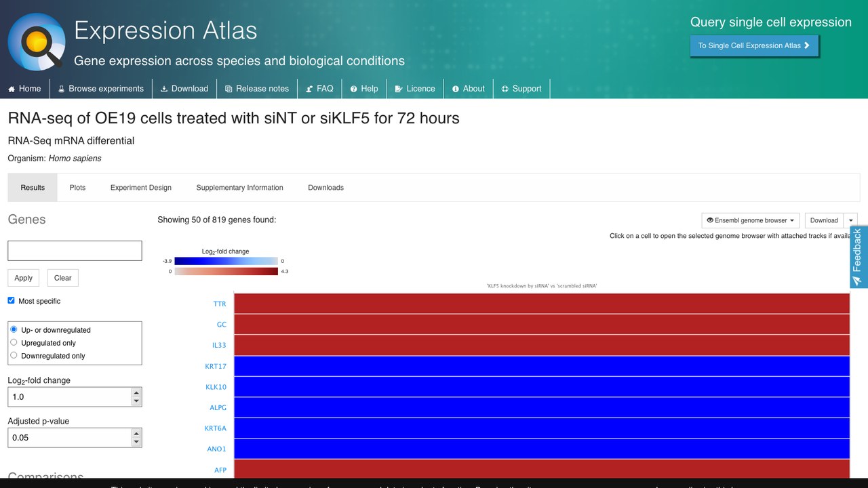The image size is (868, 488).
Task: Increase Adjusted p-value with up arrow
Action: pos(136,433)
